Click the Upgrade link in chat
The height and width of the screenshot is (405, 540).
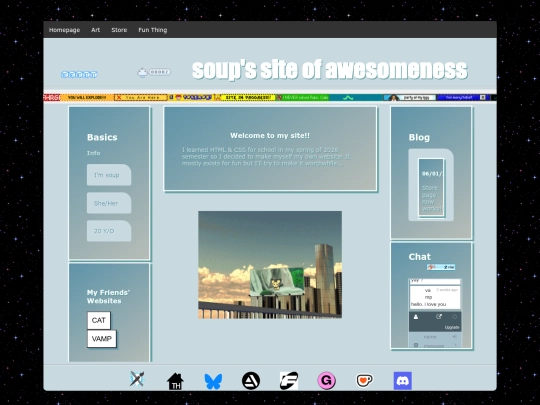click(x=452, y=327)
